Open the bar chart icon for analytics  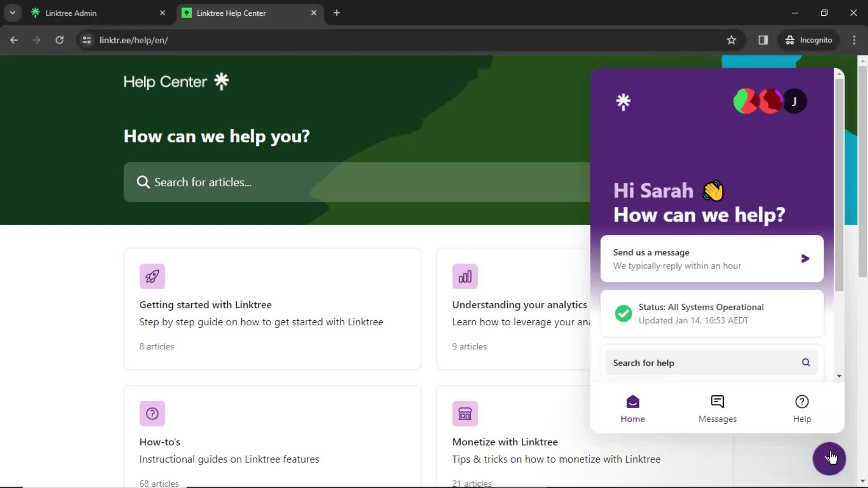(465, 276)
